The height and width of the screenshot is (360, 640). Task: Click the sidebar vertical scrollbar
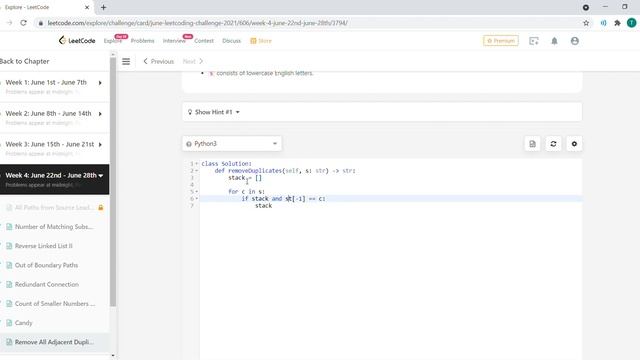pos(113,182)
